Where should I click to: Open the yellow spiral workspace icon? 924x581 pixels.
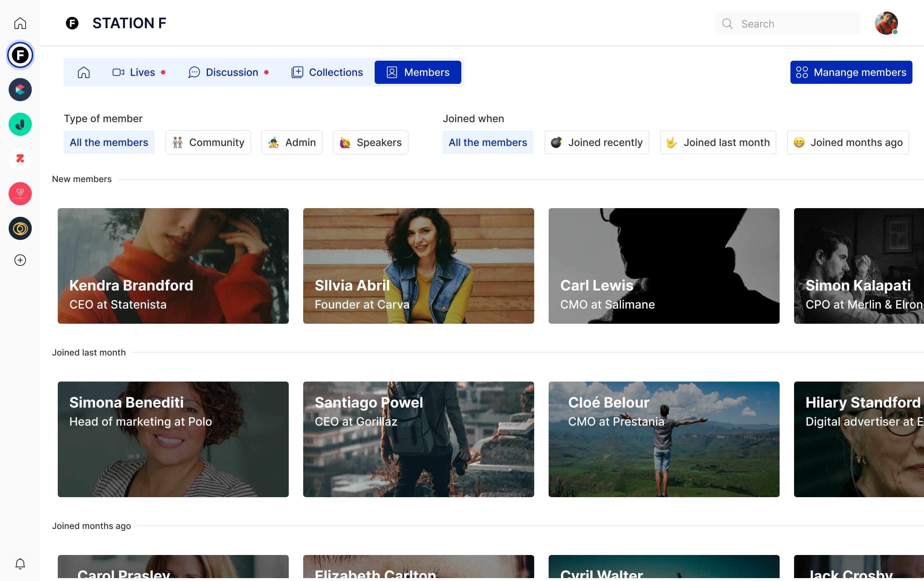tap(20, 228)
